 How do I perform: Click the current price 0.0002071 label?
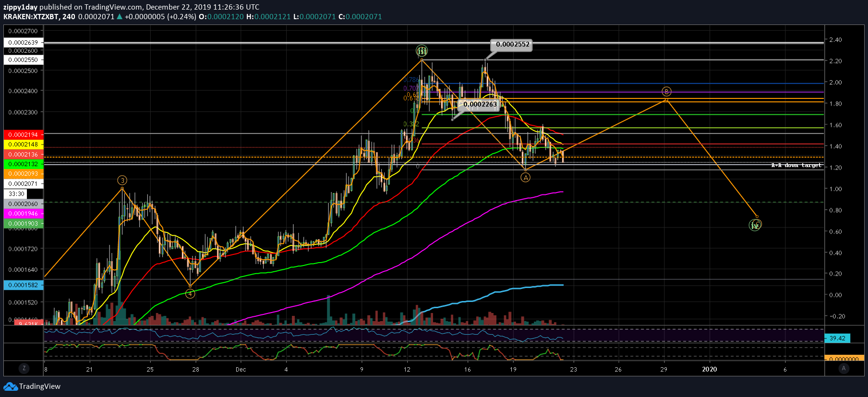[23, 184]
